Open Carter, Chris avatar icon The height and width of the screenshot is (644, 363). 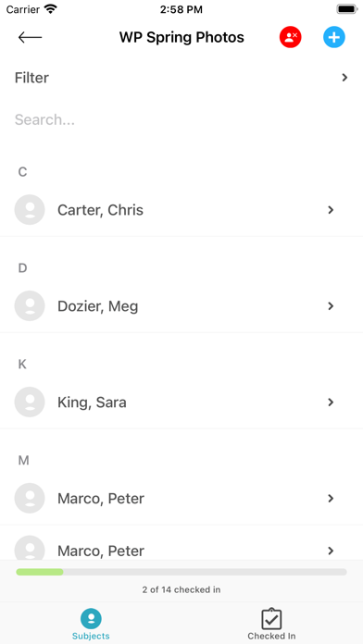[30, 210]
